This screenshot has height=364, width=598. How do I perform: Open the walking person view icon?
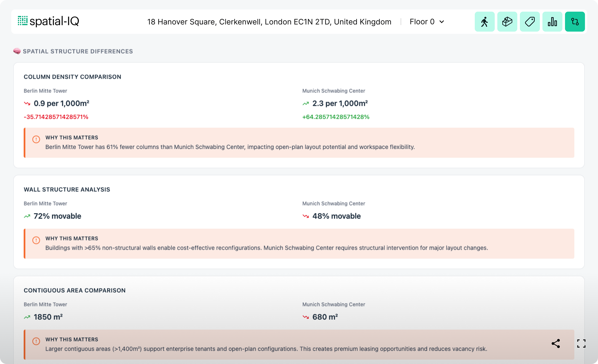pyautogui.click(x=484, y=22)
